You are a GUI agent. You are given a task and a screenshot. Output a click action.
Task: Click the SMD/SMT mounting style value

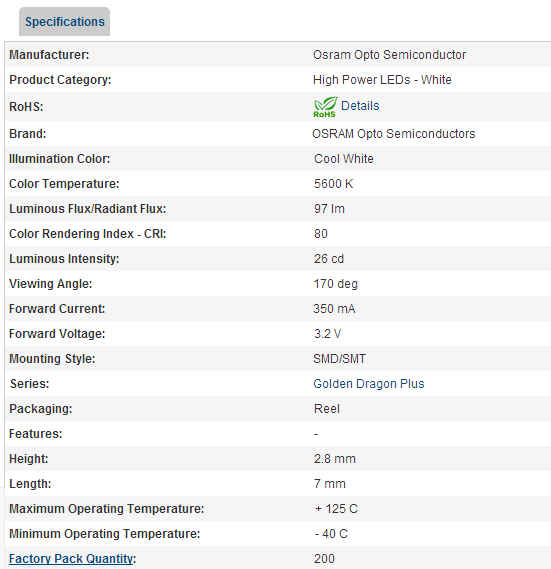339,359
